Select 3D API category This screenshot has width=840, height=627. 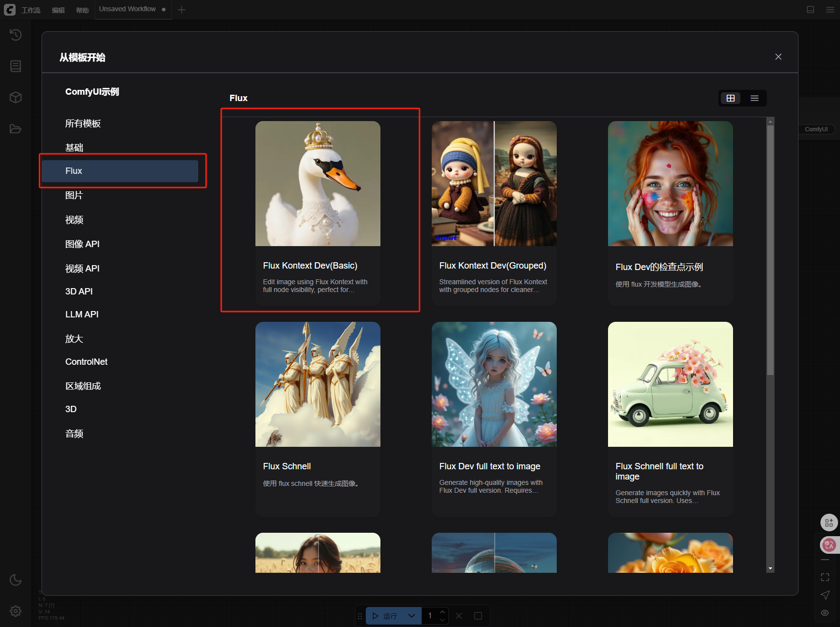point(120,291)
